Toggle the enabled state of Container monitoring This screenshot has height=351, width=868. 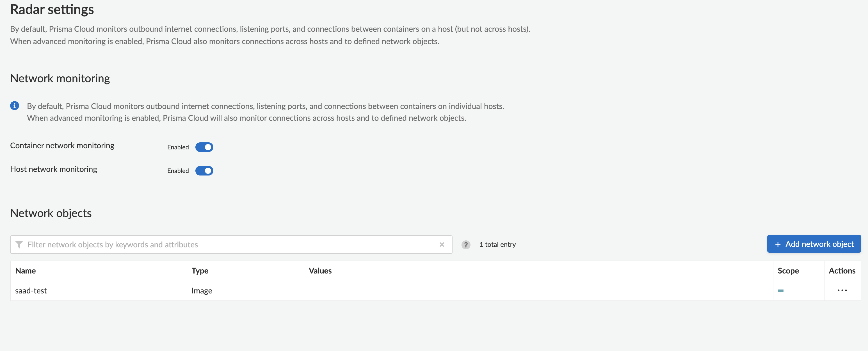pos(204,147)
